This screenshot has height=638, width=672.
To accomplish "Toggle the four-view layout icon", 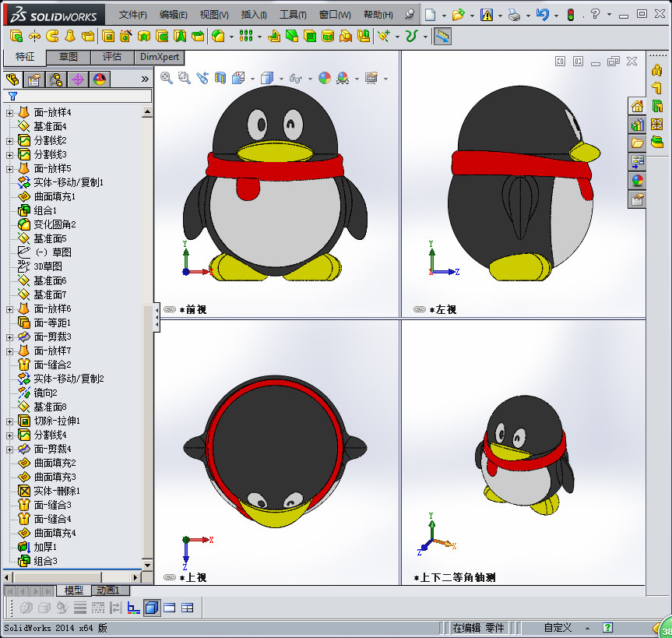I will [186, 607].
